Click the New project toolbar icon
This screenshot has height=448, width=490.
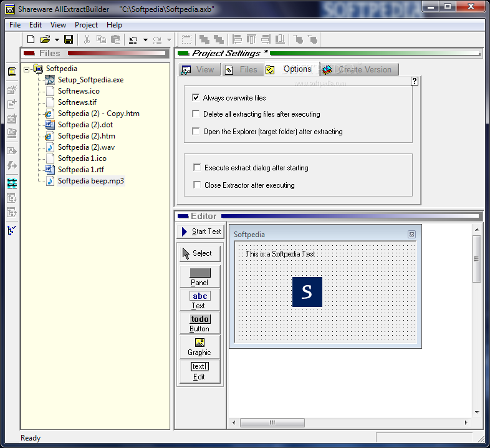click(x=31, y=39)
